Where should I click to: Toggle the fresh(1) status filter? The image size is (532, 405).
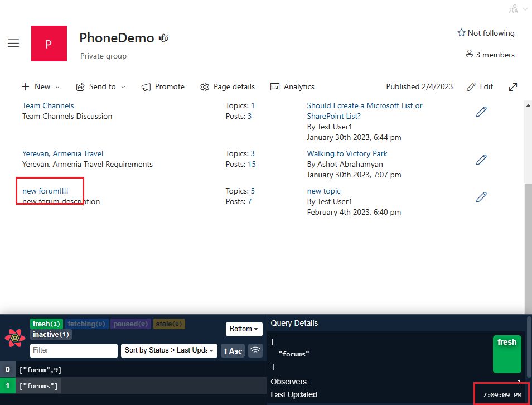[46, 324]
